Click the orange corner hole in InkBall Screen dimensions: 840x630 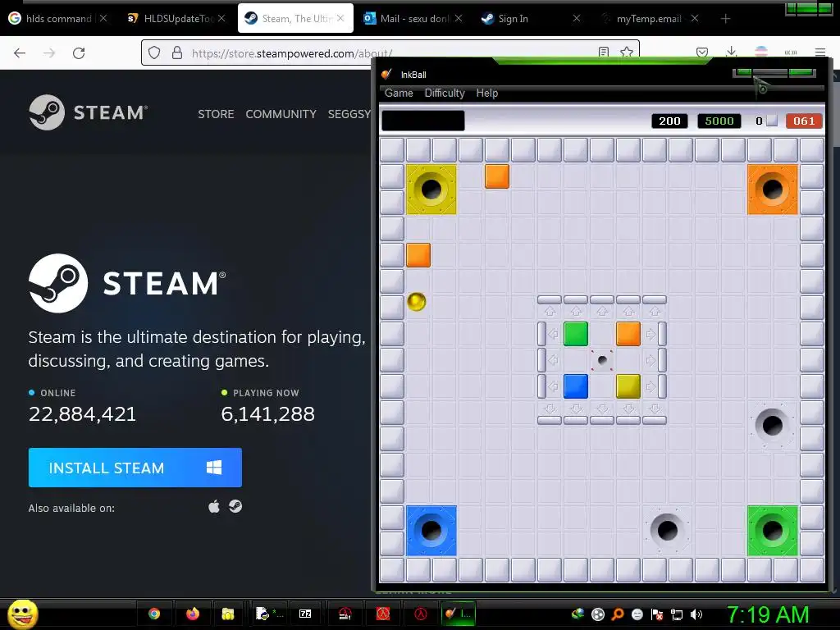pos(773,189)
